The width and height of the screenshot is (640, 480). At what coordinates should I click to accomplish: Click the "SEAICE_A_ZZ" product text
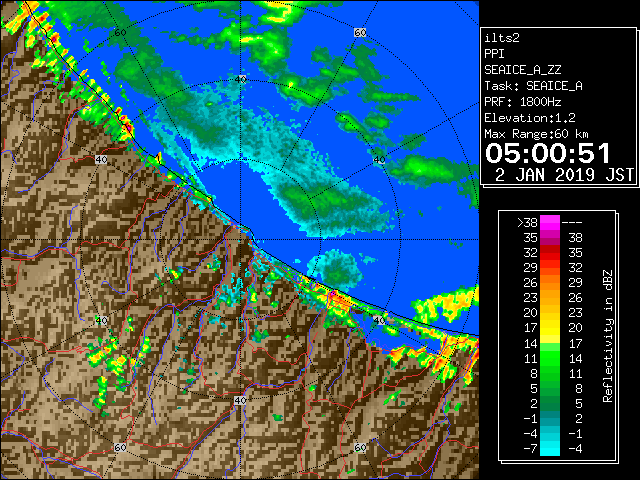(522, 70)
